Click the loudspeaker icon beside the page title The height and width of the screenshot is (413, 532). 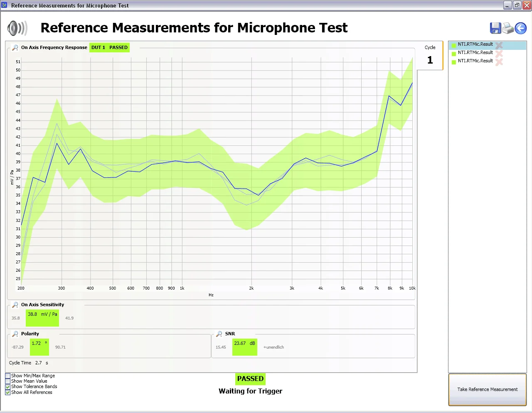tap(17, 27)
